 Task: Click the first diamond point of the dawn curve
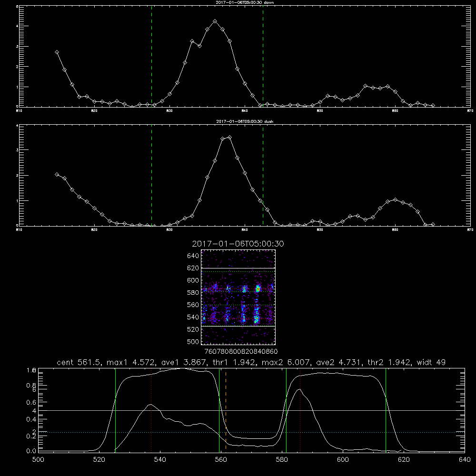pos(57,52)
